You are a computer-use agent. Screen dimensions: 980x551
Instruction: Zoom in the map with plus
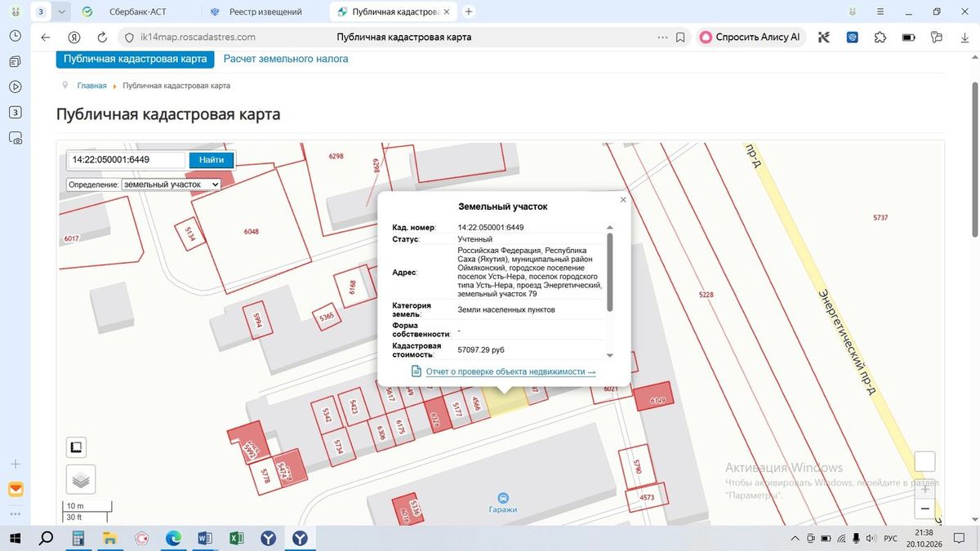[x=924, y=488]
